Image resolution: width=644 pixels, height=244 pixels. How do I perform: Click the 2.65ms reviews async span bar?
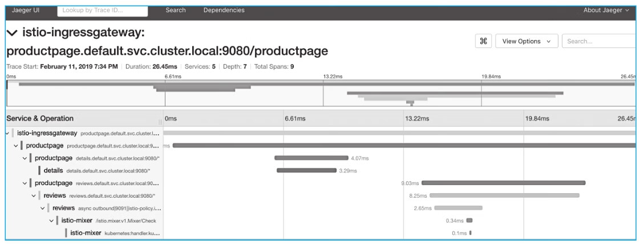[x=458, y=208]
